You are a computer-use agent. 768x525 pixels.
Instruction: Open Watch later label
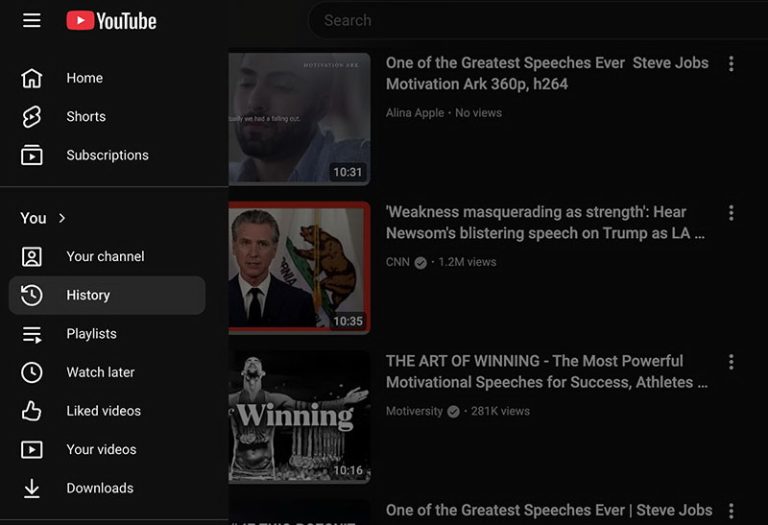click(x=100, y=372)
